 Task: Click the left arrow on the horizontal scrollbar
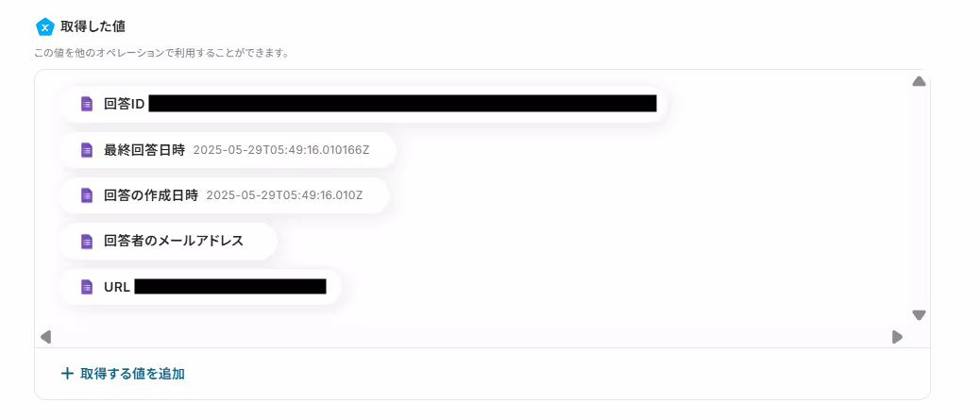click(x=45, y=338)
